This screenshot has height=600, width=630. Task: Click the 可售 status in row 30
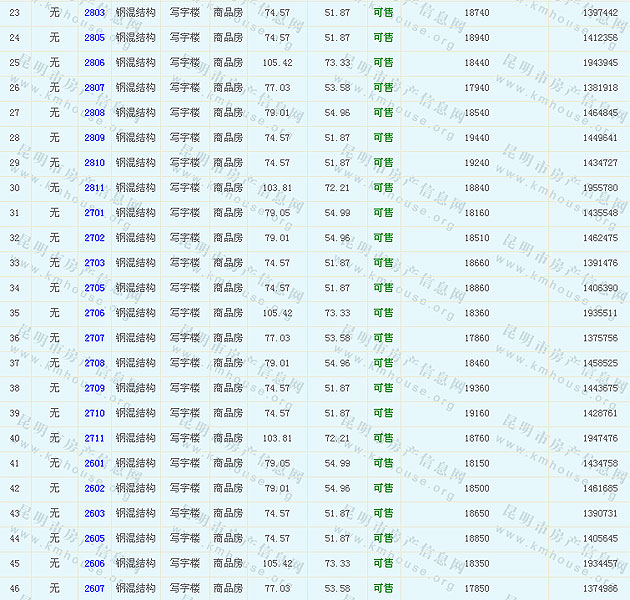(x=383, y=188)
